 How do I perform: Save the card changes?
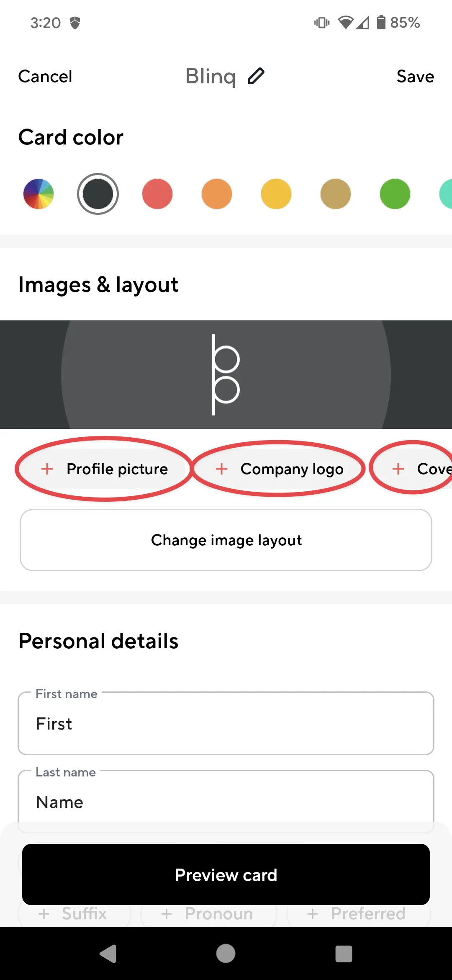tap(415, 77)
